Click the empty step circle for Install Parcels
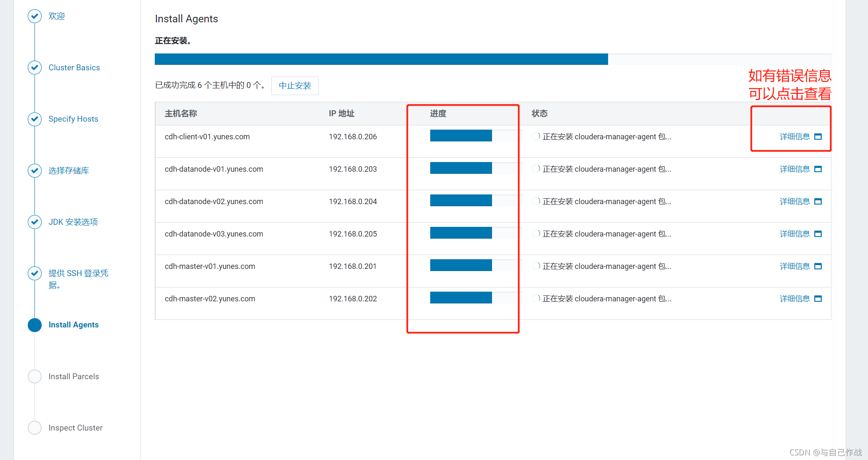This screenshot has width=868, height=460. (34, 376)
